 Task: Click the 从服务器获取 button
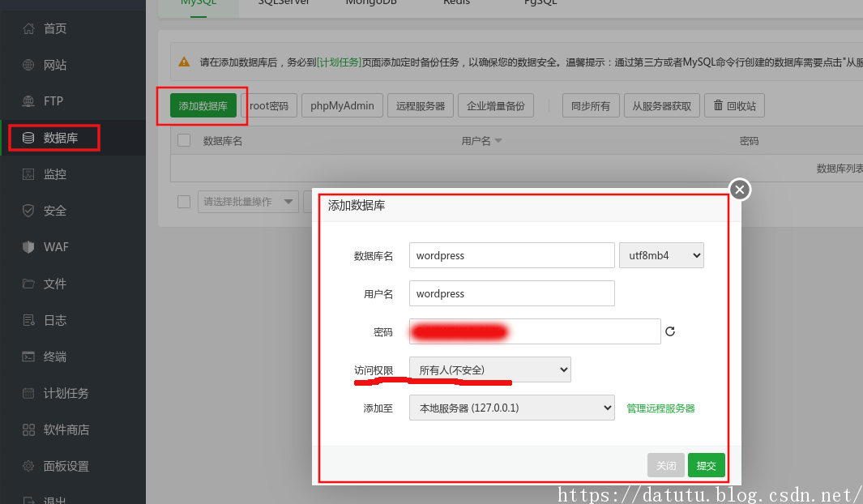point(662,105)
